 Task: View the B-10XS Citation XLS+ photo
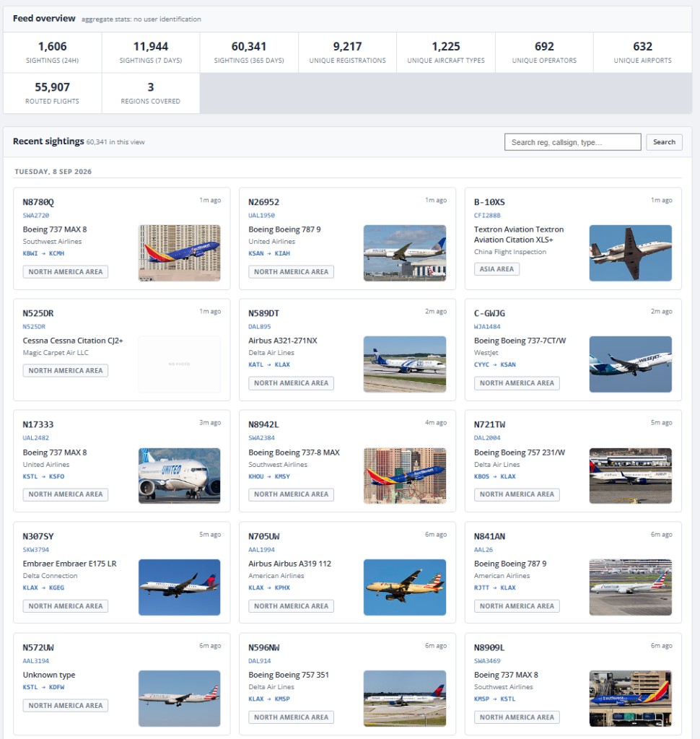tap(630, 253)
